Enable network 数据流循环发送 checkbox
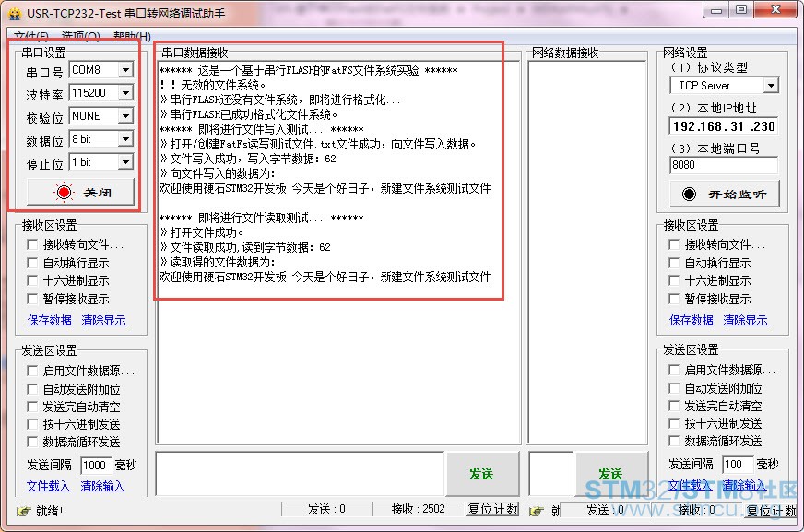 point(674,441)
